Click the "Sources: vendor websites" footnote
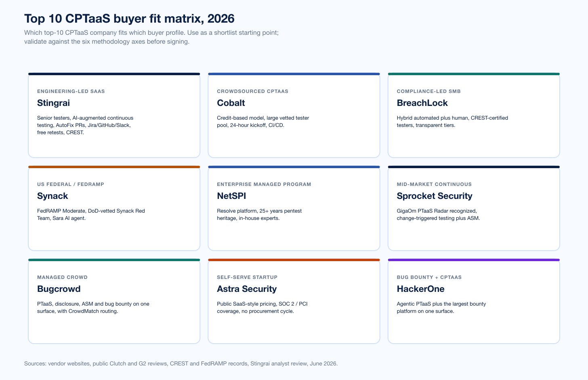Image resolution: width=588 pixels, height=380 pixels. [x=181, y=363]
